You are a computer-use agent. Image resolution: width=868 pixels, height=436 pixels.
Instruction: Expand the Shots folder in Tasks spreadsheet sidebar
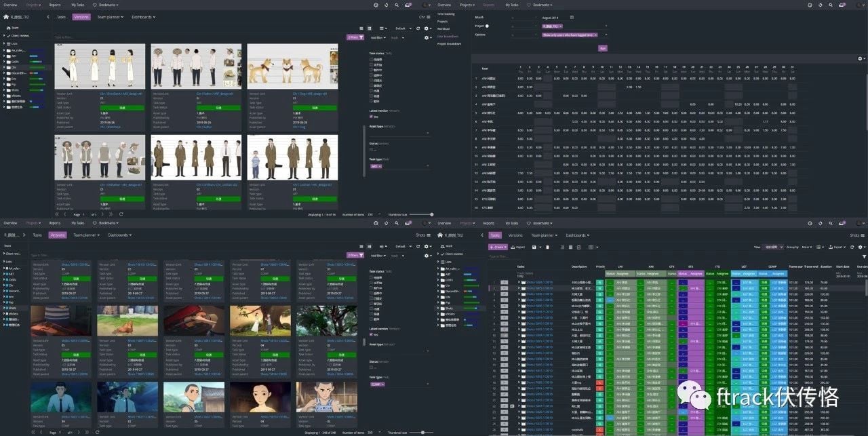point(439,308)
